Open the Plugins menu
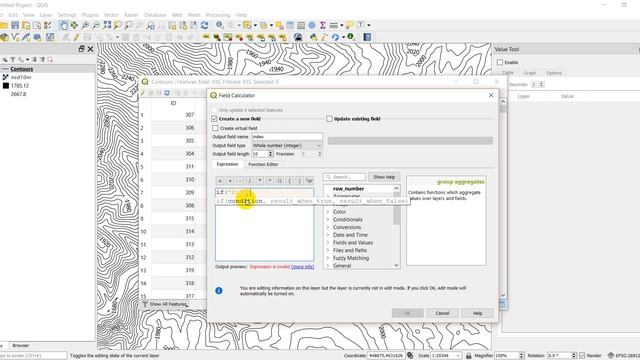Viewport: 640px width, 360px height. pos(90,15)
